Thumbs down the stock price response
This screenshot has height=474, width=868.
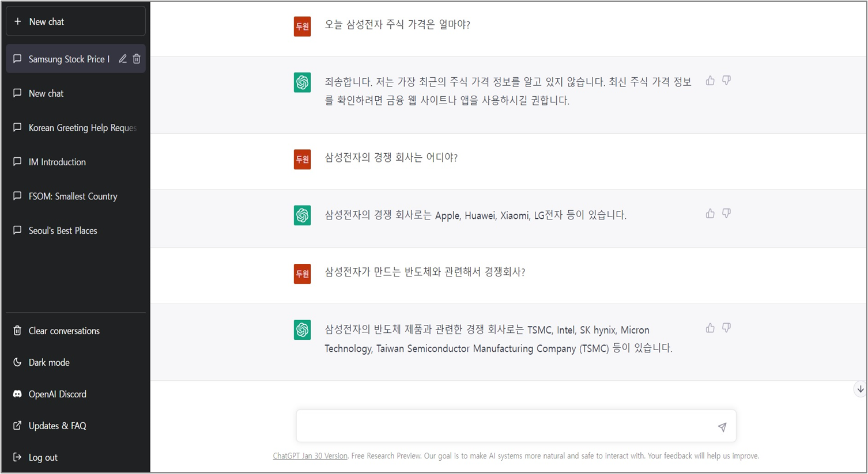coord(726,81)
